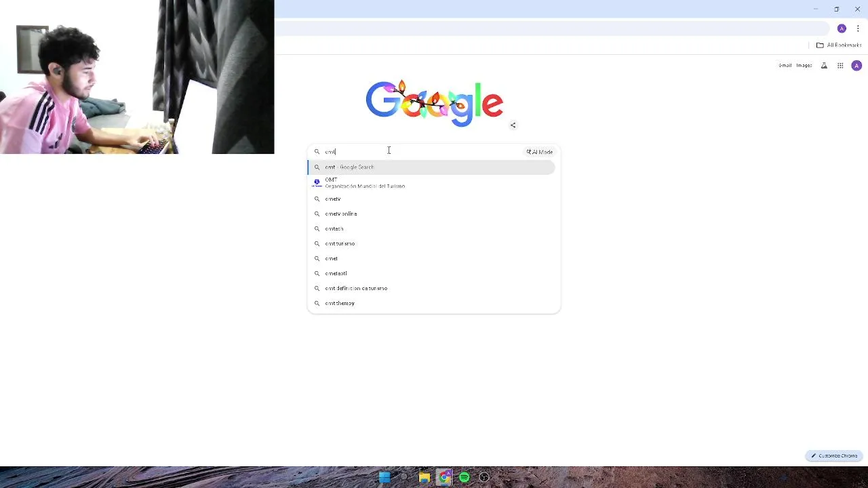This screenshot has width=868, height=488.
Task: Share the Google Doodle
Action: coord(513,125)
